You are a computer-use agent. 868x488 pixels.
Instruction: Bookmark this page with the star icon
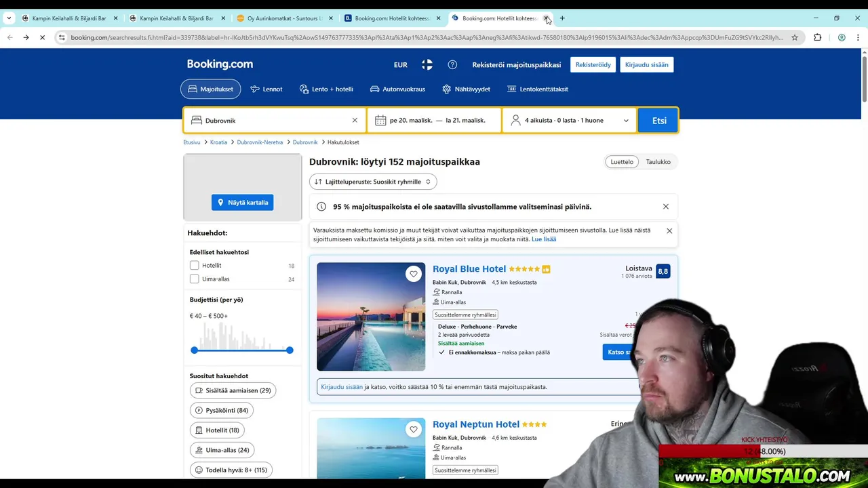click(795, 37)
